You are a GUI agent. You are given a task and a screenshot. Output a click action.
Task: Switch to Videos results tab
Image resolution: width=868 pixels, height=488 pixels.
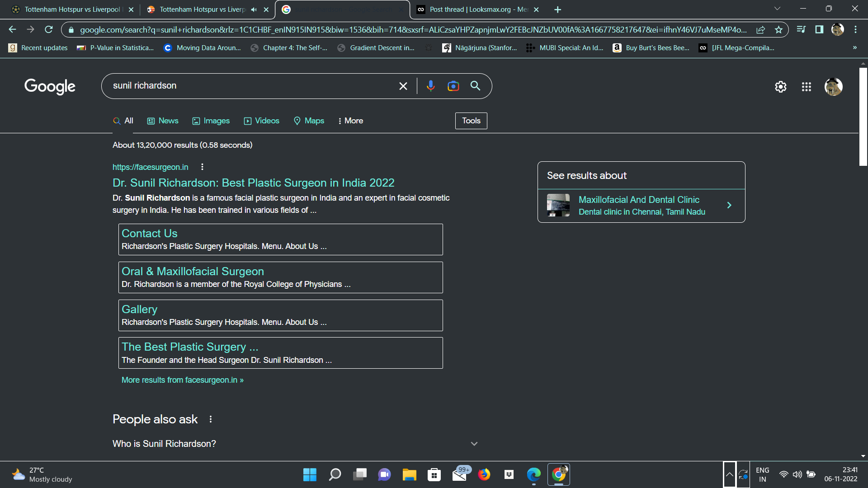tap(262, 121)
